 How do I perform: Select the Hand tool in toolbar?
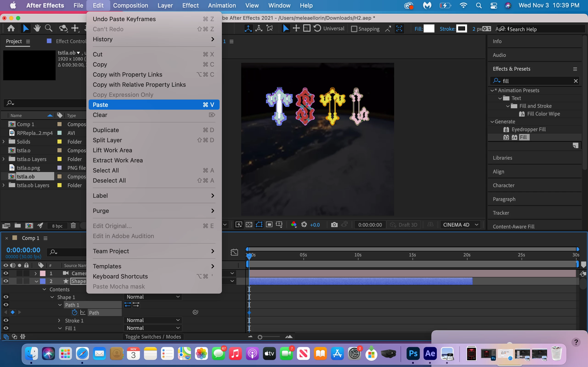tap(37, 28)
